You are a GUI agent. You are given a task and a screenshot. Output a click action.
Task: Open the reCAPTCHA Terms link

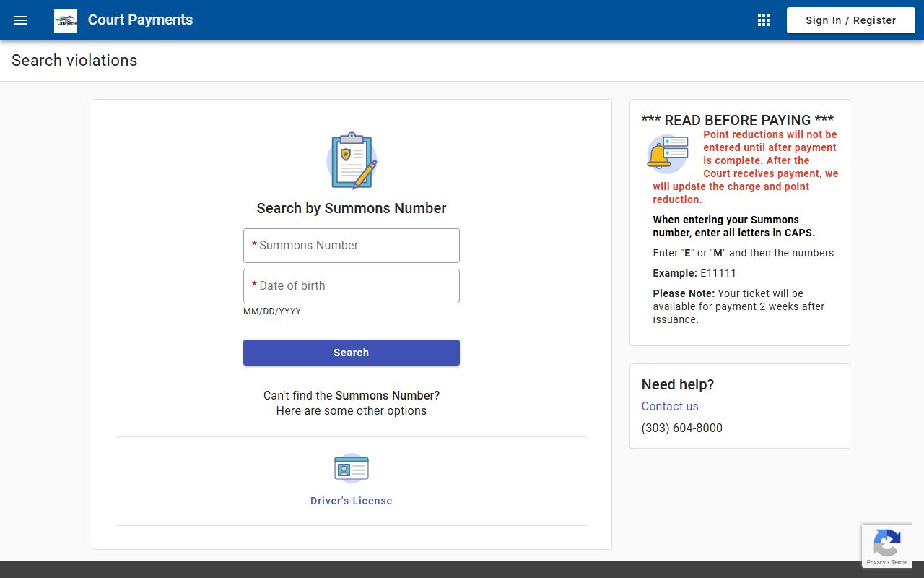point(899,562)
